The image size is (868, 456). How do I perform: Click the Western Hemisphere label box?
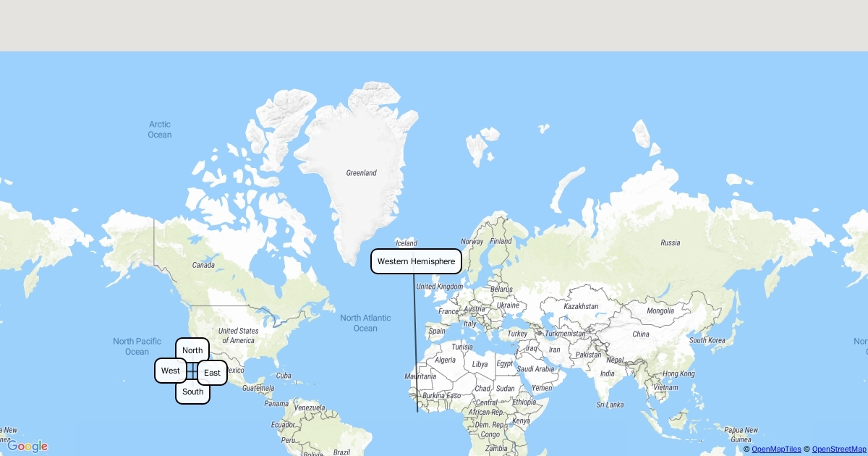[416, 261]
